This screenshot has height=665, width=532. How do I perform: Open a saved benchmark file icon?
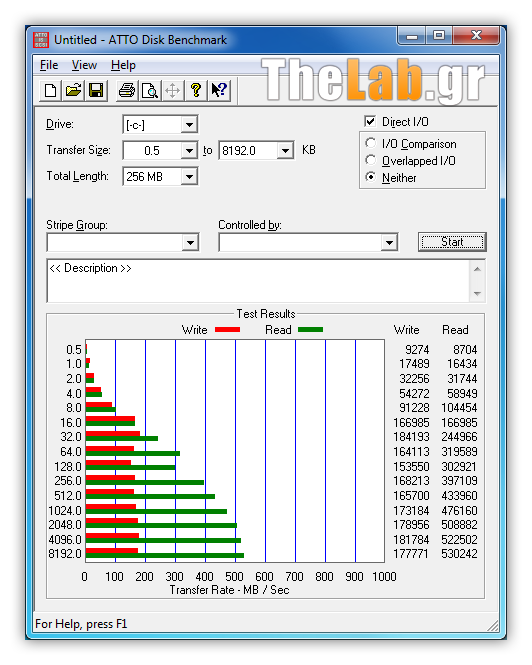coord(73,90)
